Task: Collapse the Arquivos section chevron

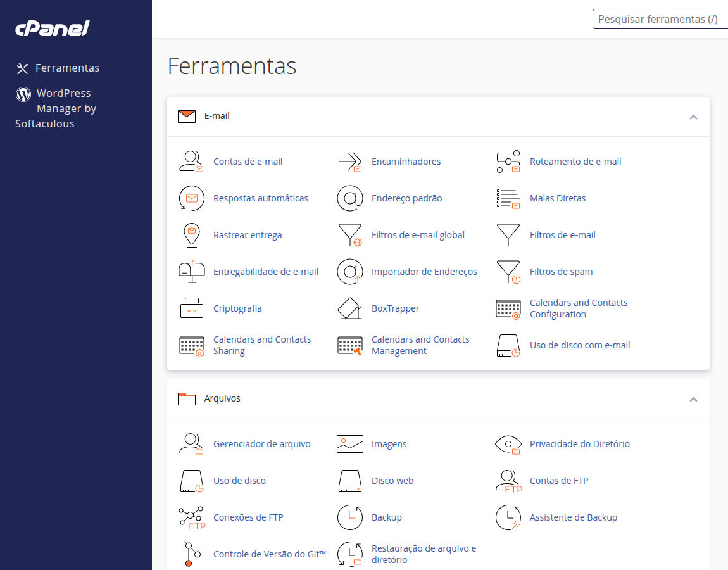Action: (x=693, y=399)
